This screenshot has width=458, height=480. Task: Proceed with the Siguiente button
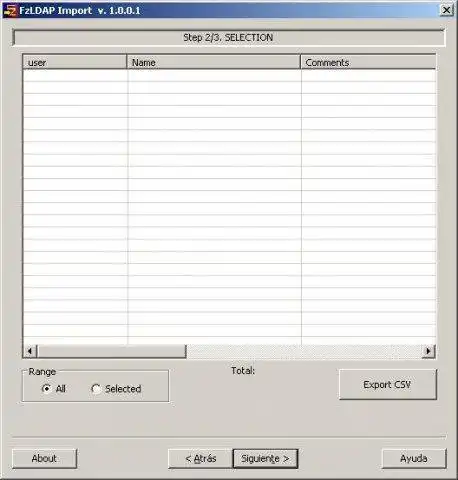tap(265, 459)
